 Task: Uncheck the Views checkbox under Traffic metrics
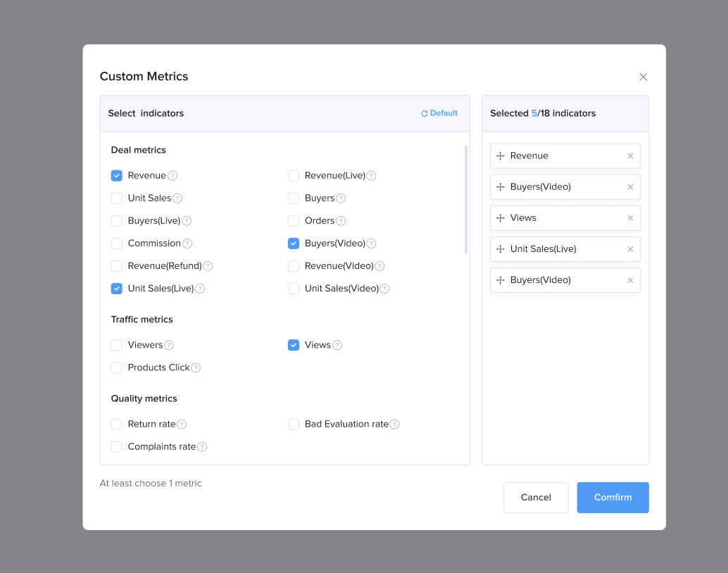(x=294, y=345)
